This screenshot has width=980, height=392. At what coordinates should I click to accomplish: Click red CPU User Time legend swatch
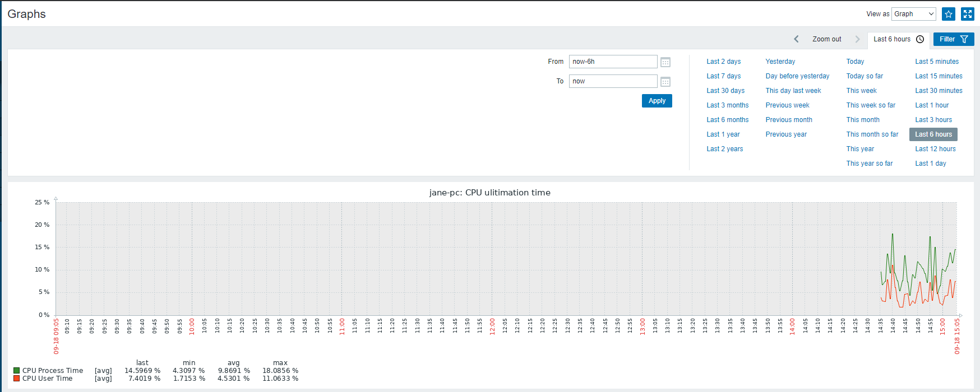point(17,379)
